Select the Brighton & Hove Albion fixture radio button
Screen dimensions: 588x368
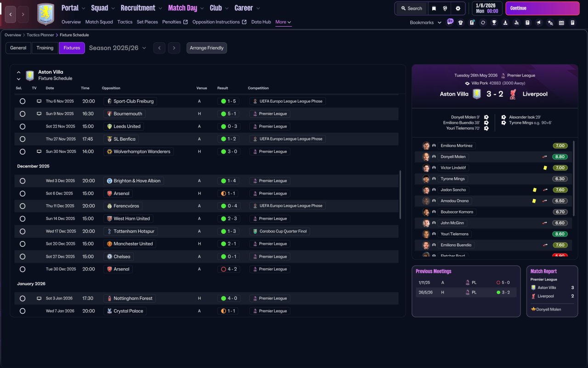point(23,181)
